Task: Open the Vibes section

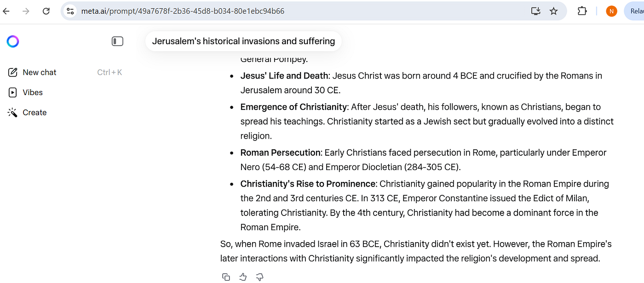Action: [x=32, y=92]
